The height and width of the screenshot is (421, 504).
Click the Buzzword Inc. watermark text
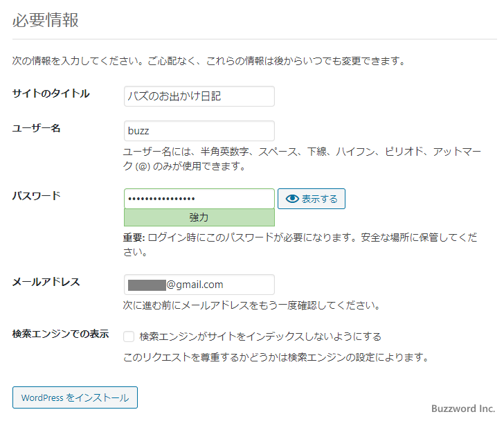(x=462, y=409)
